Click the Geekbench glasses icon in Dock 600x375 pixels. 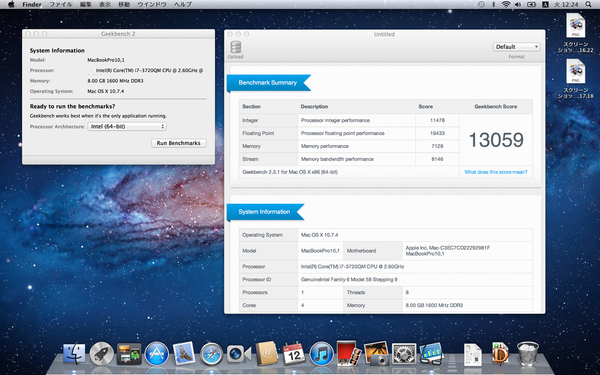431,353
